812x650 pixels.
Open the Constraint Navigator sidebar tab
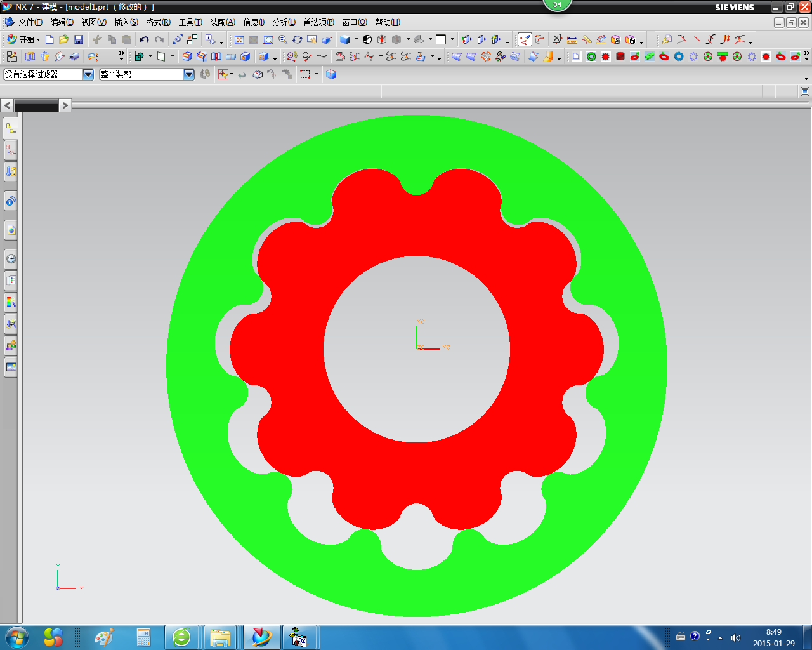click(11, 171)
